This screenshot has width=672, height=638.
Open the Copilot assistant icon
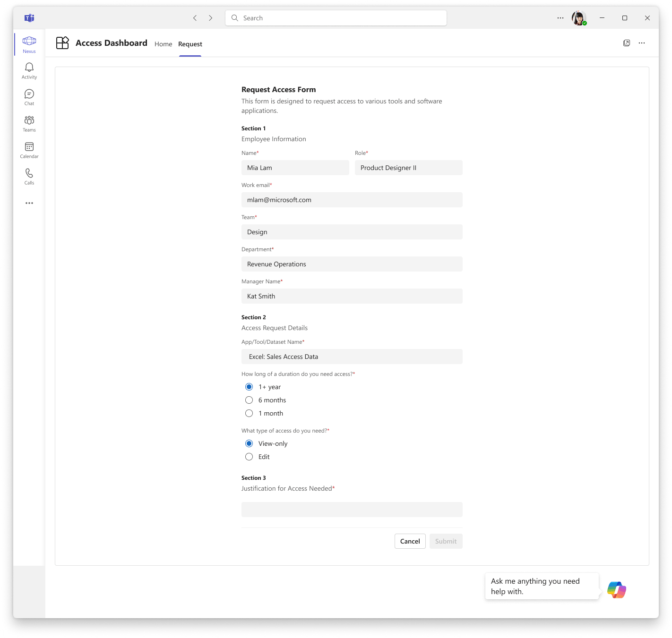617,590
